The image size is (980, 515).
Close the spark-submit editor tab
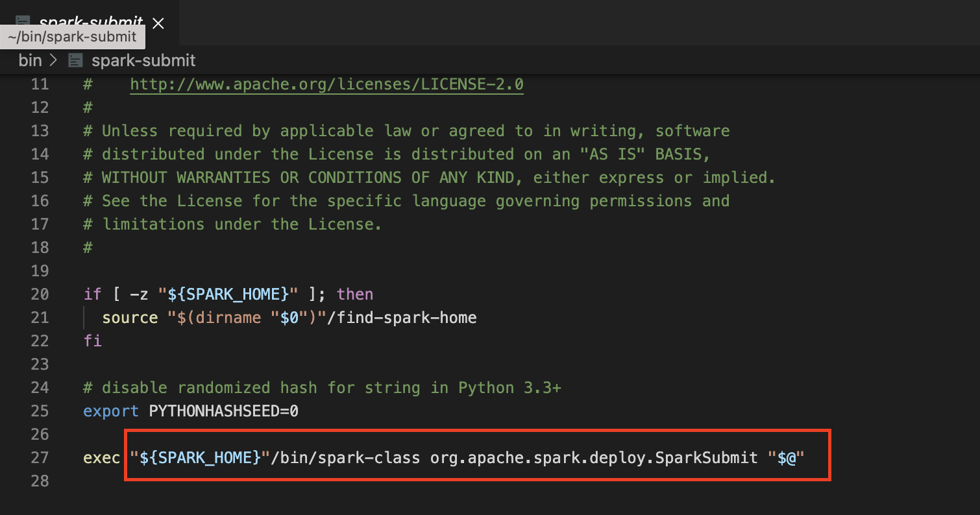tap(158, 24)
